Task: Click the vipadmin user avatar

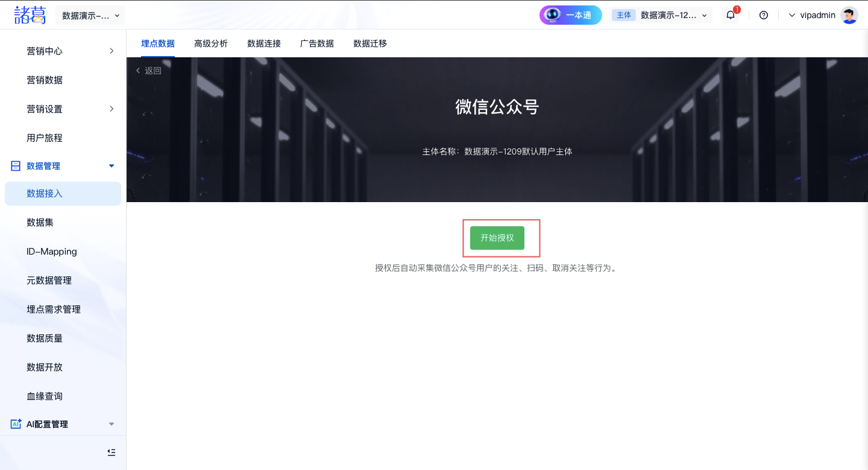Action: [x=849, y=15]
